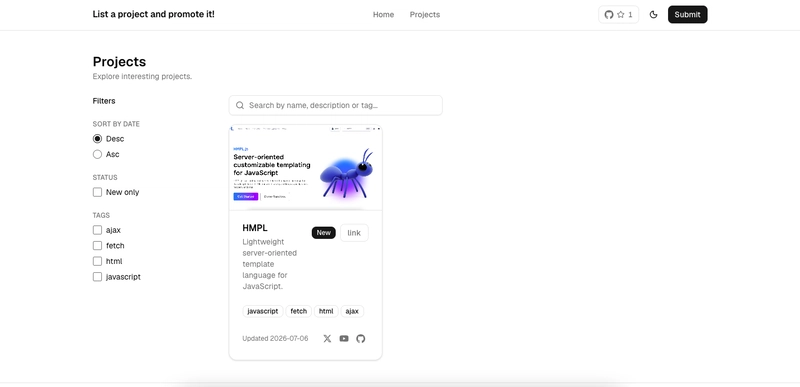Check the fetch tag filter
This screenshot has width=800, height=387.
[97, 245]
